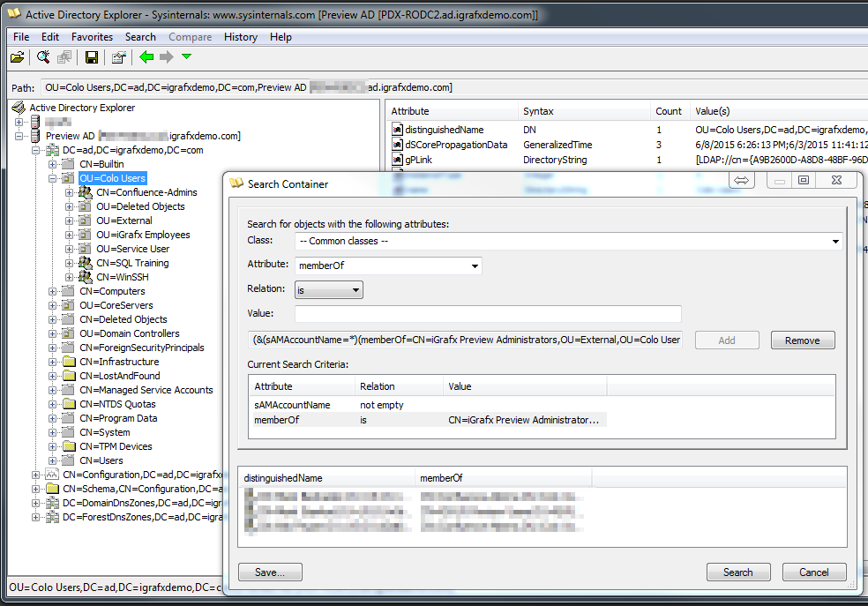The image size is (868, 606).
Task: Click the grayed-out forward arrow
Action: pos(166,56)
